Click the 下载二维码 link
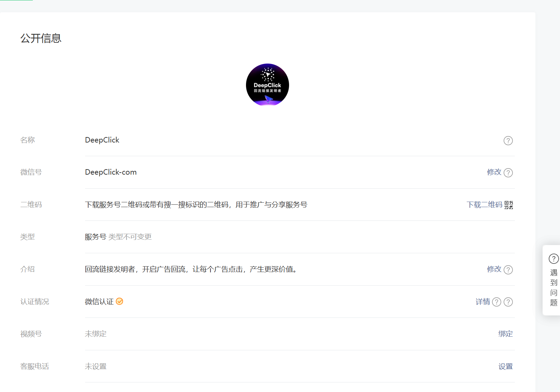Image resolution: width=560 pixels, height=392 pixels. [x=484, y=205]
